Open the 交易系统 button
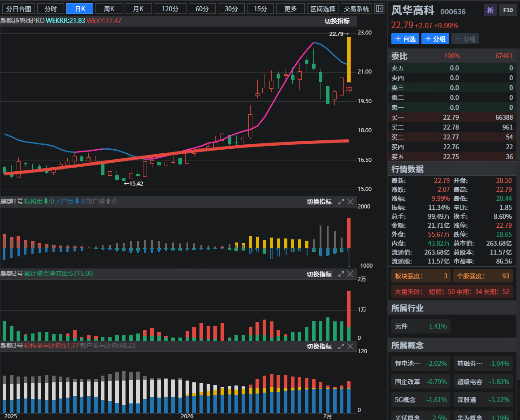This screenshot has width=520, height=420. 356,9
